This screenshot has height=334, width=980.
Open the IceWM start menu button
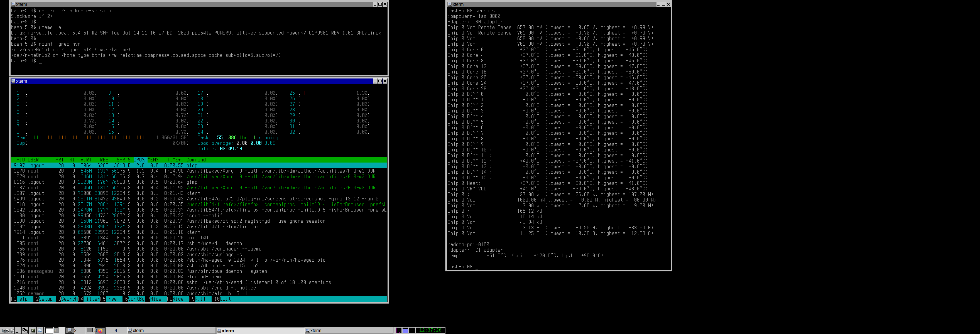tap(7, 331)
